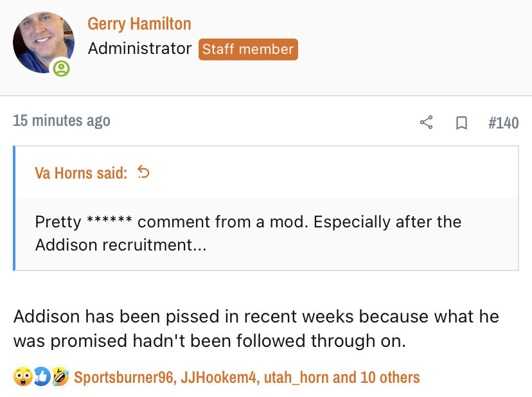Share this post via share icon
The image size is (532, 397).
point(426,122)
